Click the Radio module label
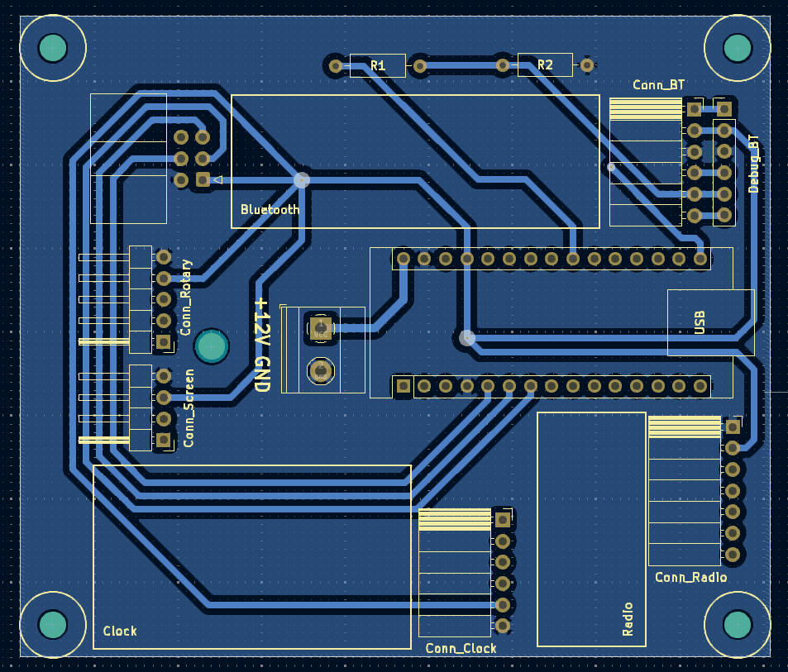The image size is (788, 672). (x=628, y=619)
